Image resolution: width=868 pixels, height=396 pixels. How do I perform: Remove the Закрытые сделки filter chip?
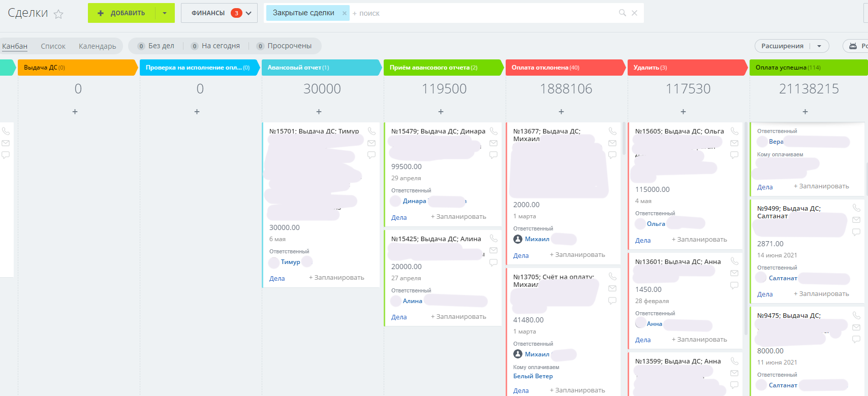pyautogui.click(x=345, y=13)
